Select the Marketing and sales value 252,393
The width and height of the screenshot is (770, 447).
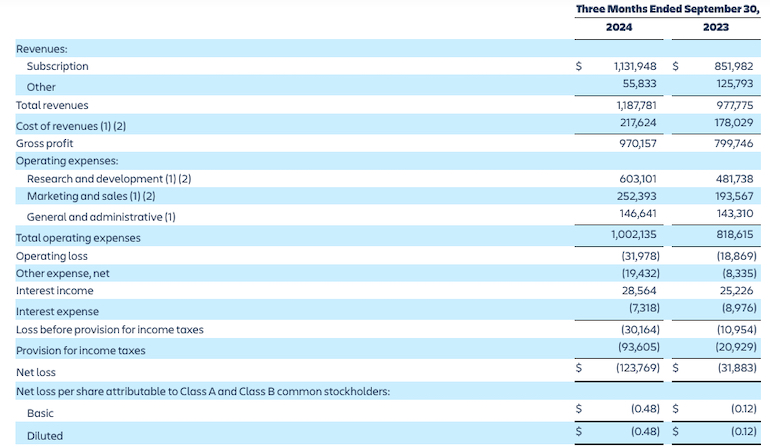(637, 196)
